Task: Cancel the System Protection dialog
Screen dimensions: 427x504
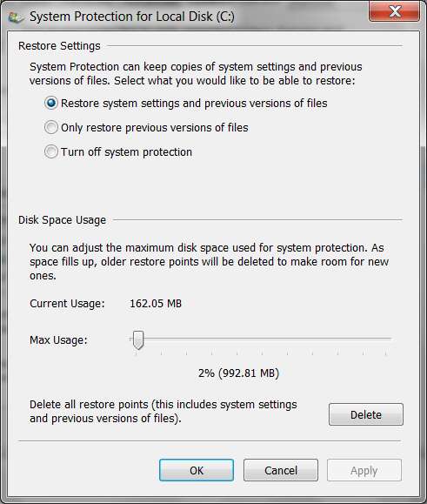Action: click(281, 470)
